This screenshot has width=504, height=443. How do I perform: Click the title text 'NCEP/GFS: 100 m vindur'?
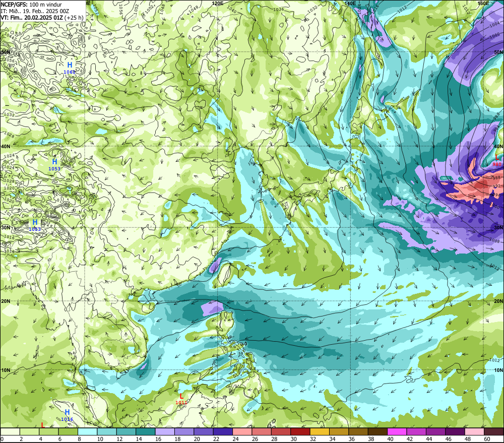(31, 5)
